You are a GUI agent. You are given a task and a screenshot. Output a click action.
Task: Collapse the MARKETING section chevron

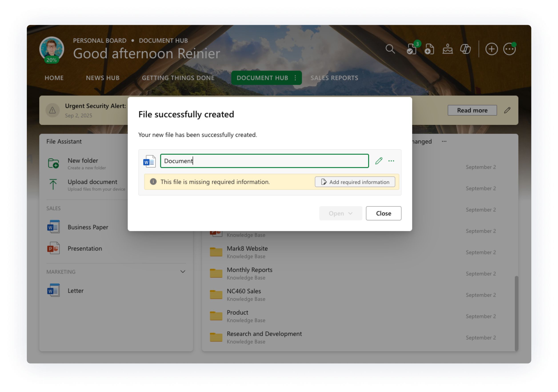pyautogui.click(x=183, y=272)
